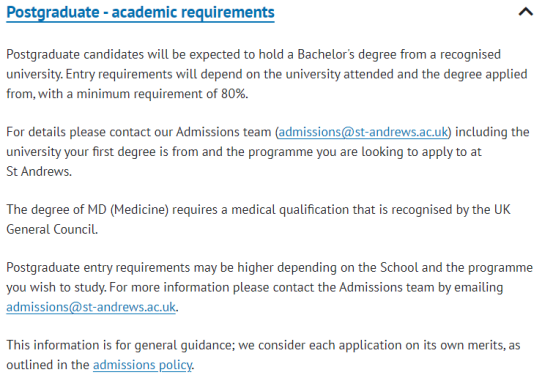Click the "minimum requirement of 80%" text
The image size is (554, 387).
162,94
